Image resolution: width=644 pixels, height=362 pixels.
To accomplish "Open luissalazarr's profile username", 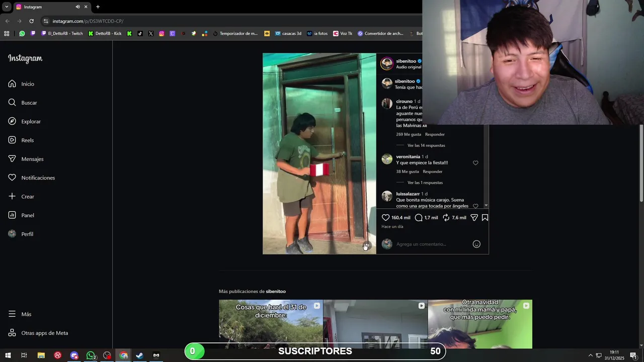I will coord(408,194).
